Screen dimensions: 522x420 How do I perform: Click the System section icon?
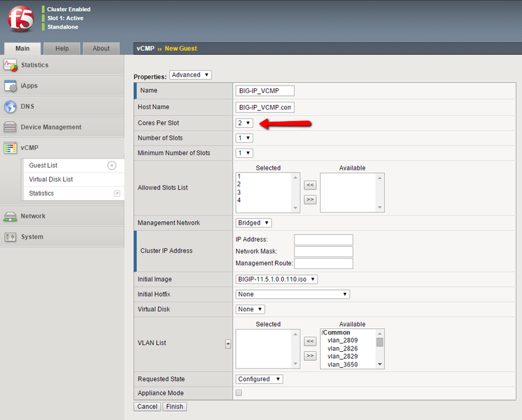click(10, 237)
